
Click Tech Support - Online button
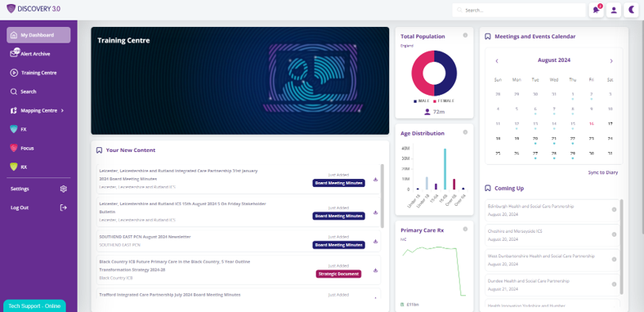34,305
